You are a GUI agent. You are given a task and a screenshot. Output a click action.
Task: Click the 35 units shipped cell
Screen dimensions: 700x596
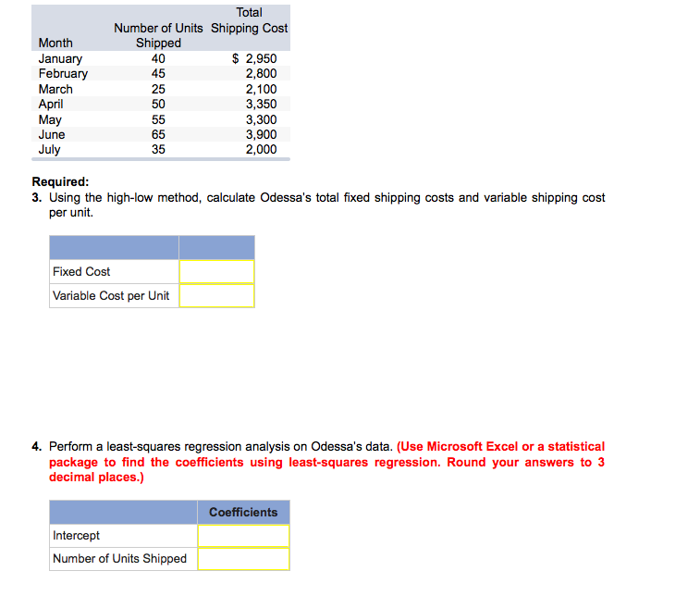158,149
